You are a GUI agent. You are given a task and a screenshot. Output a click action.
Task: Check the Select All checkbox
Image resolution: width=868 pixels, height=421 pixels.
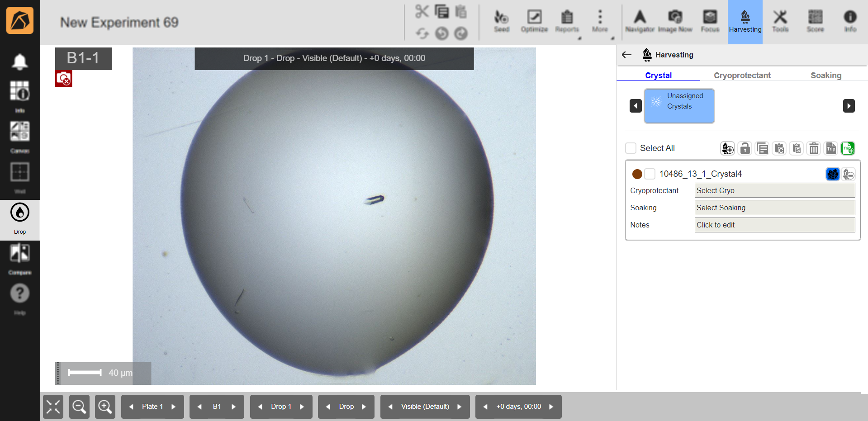click(631, 148)
